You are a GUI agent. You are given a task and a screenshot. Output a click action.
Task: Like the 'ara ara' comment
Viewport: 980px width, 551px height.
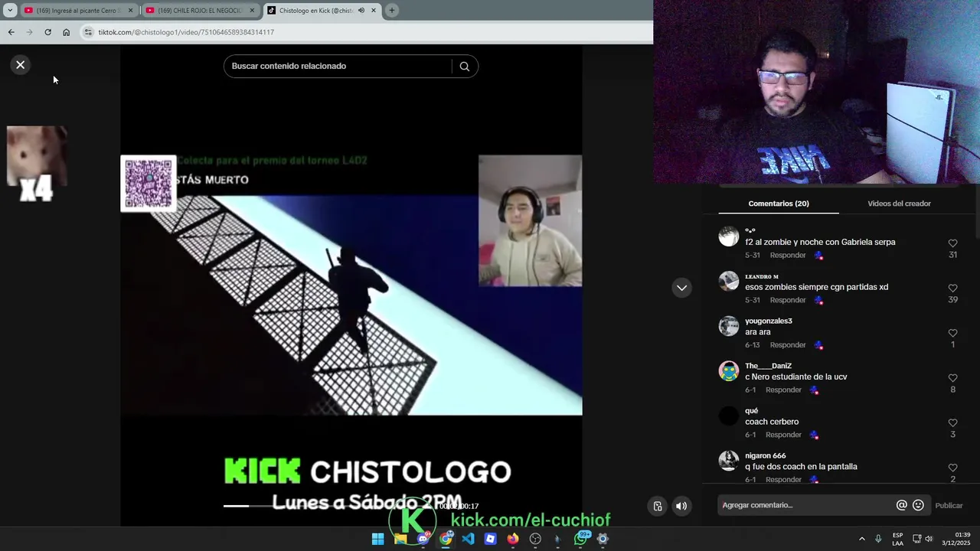tap(952, 334)
